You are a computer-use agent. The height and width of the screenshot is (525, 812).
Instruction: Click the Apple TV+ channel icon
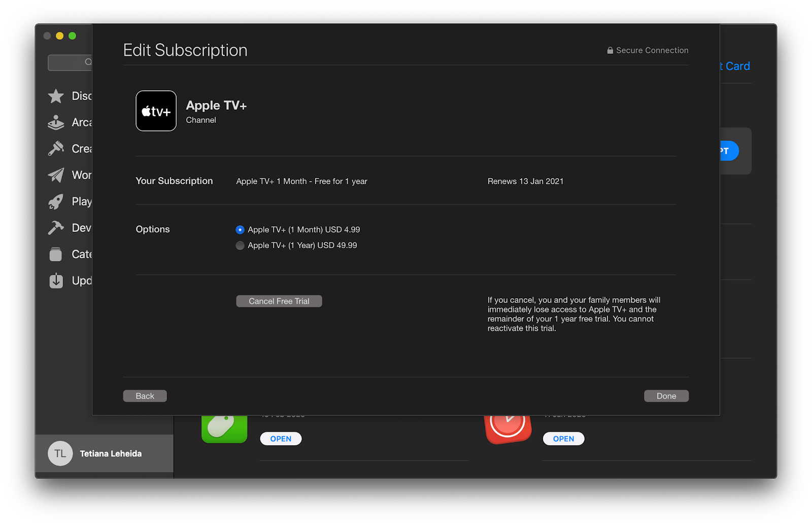pos(156,111)
